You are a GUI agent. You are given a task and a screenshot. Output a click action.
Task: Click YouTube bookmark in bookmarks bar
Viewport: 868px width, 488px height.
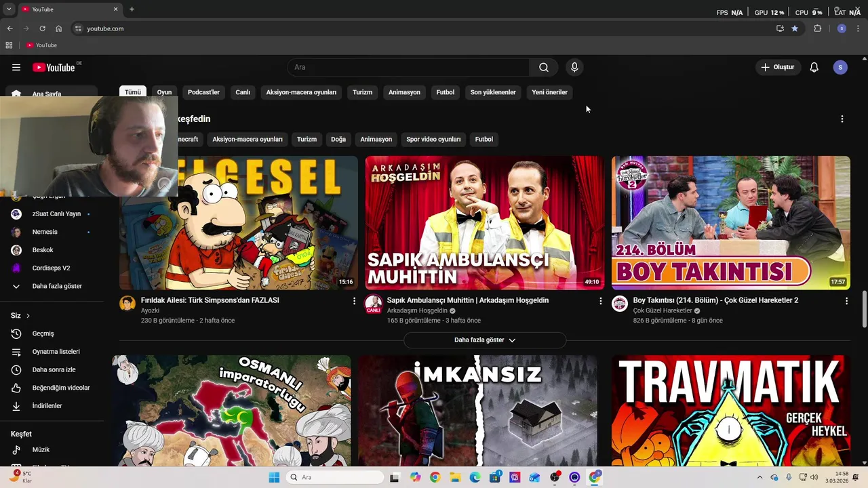pos(41,45)
